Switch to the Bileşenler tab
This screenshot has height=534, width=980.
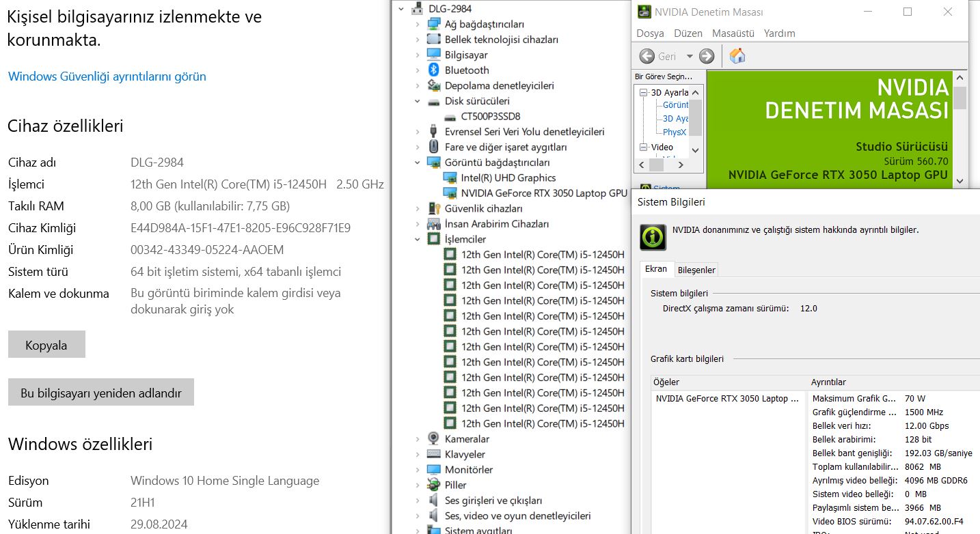[696, 270]
